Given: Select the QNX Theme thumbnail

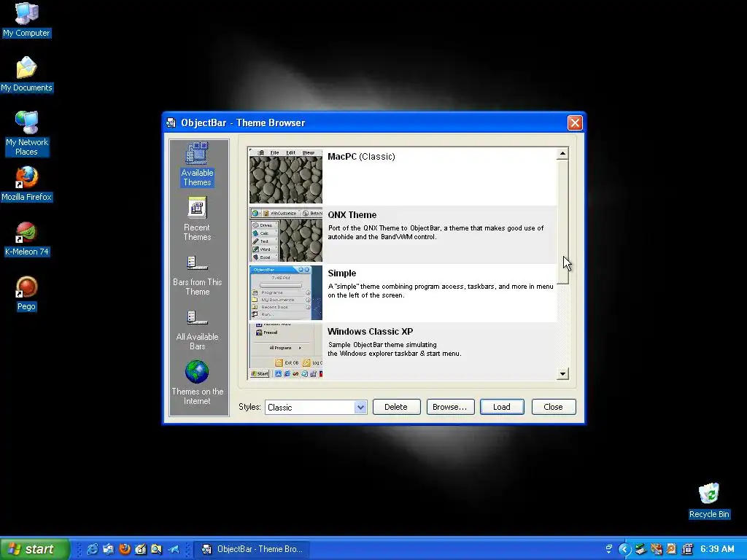Looking at the screenshot, I should point(286,235).
